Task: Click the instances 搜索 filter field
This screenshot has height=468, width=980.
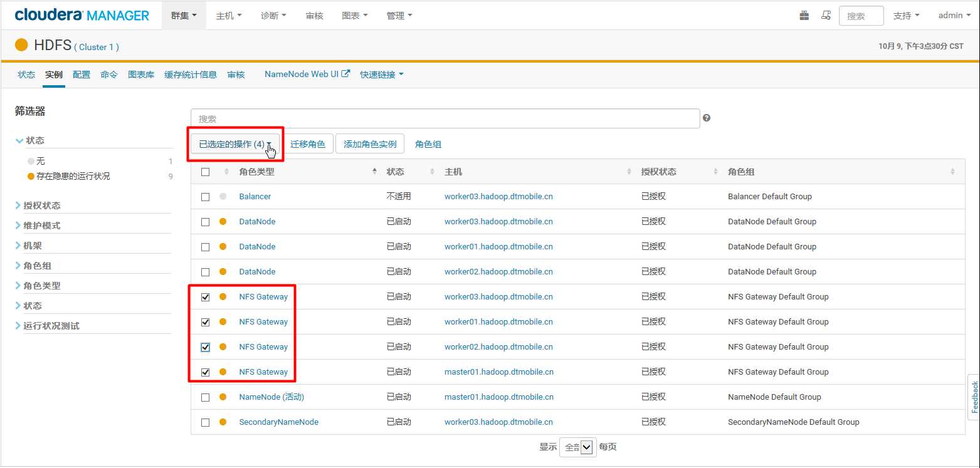Action: pyautogui.click(x=445, y=118)
